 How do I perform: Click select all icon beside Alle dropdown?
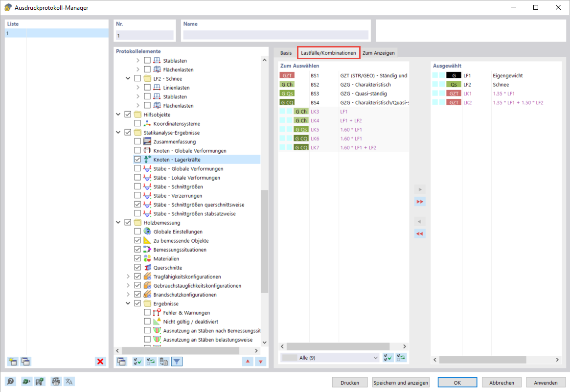pyautogui.click(x=388, y=358)
